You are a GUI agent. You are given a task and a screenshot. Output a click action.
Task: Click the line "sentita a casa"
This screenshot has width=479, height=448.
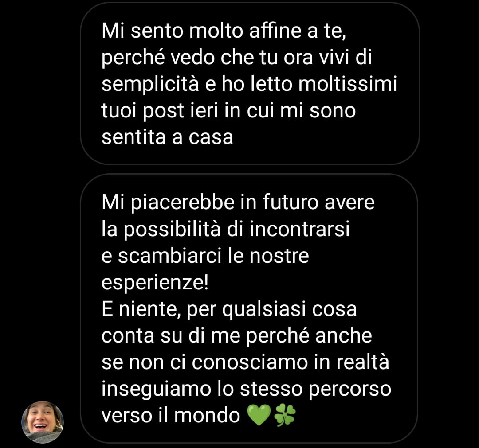(167, 137)
